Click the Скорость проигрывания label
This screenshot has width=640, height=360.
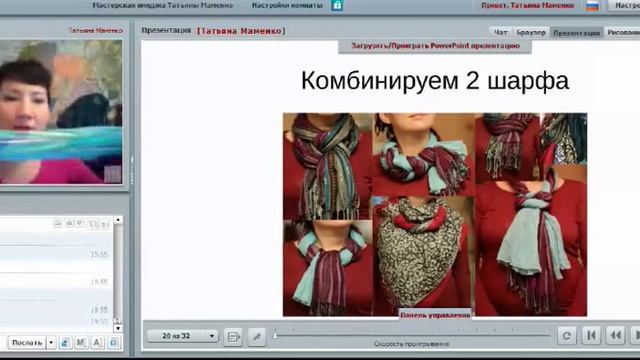point(411,344)
